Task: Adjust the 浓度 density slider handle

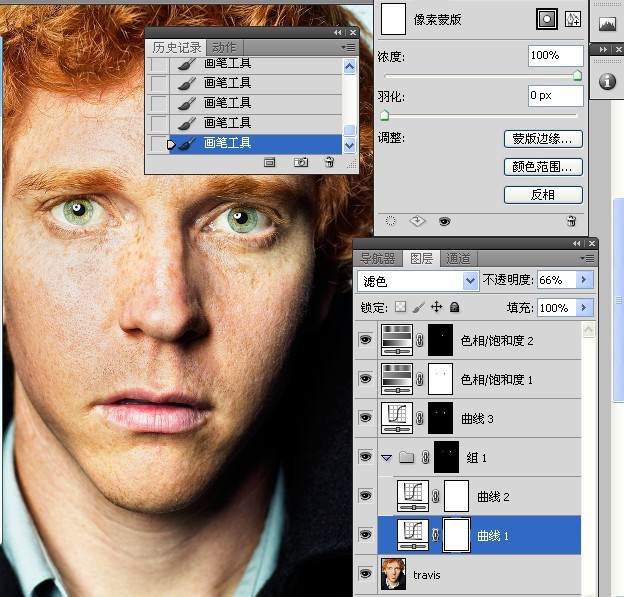Action: pyautogui.click(x=577, y=75)
